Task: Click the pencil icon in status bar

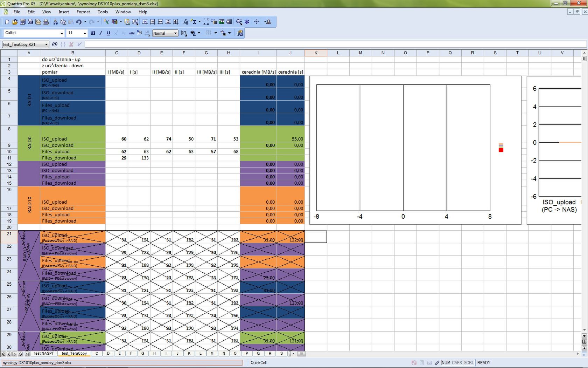Action: [437, 363]
